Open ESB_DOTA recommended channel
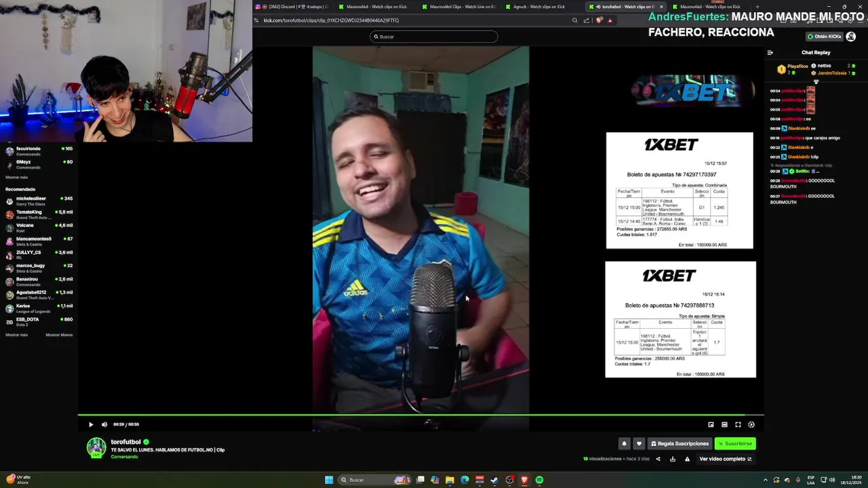 click(39, 322)
